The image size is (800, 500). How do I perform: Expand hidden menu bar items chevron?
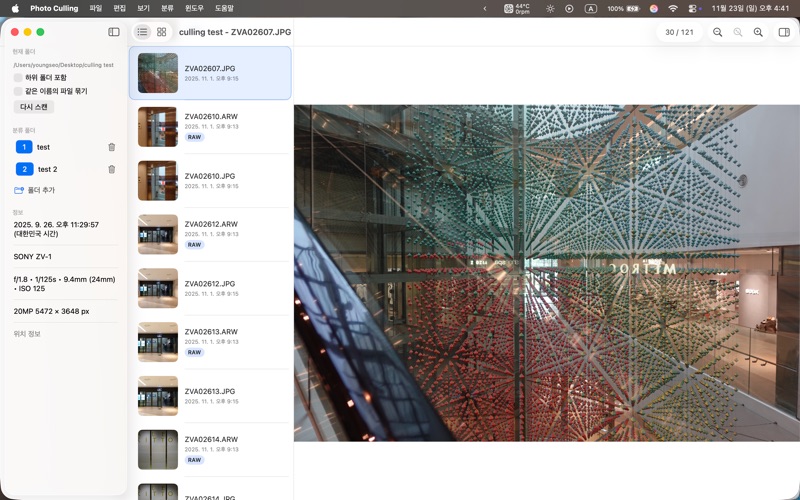[x=485, y=8]
